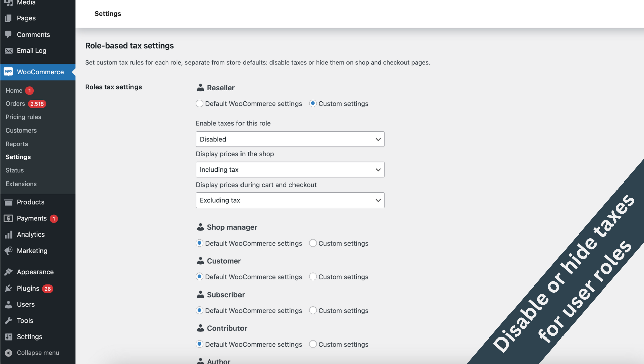Click the Email Log envelope icon

(x=8, y=51)
